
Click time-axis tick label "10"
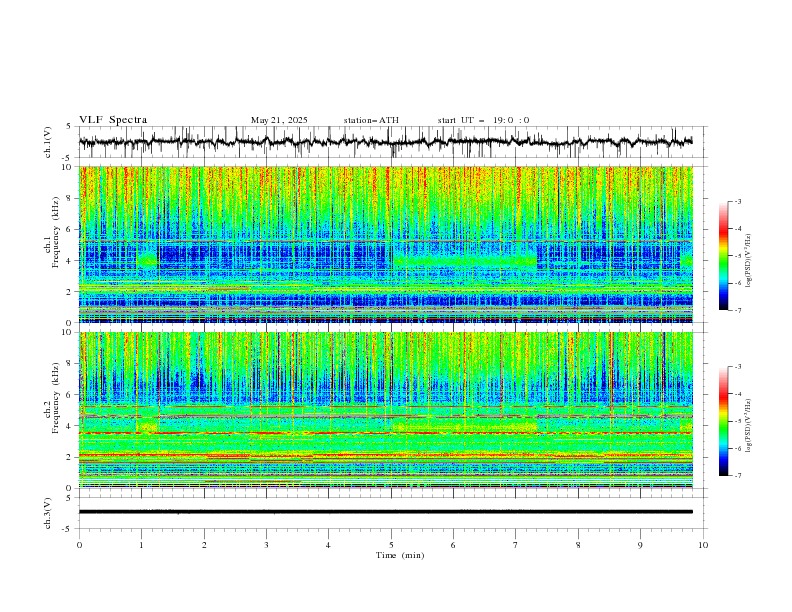(703, 545)
